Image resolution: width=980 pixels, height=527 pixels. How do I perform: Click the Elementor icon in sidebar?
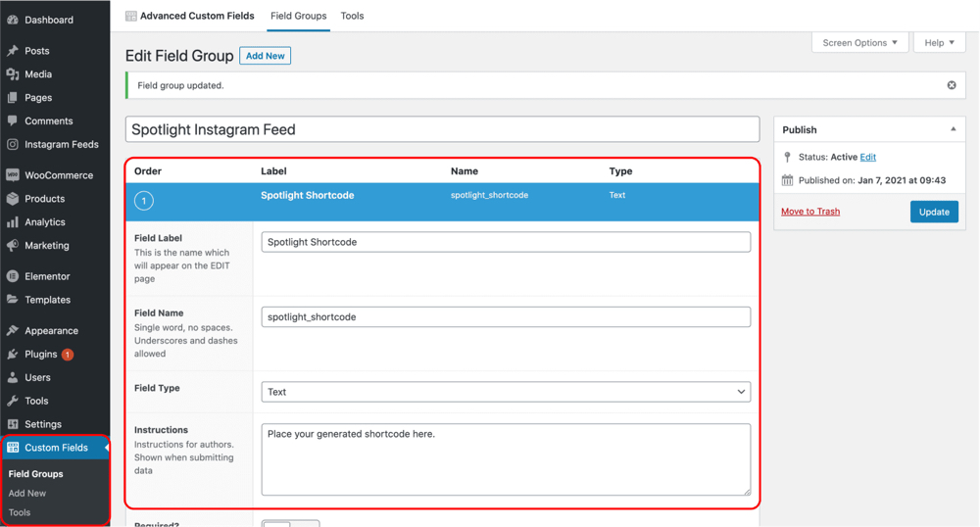(x=13, y=276)
